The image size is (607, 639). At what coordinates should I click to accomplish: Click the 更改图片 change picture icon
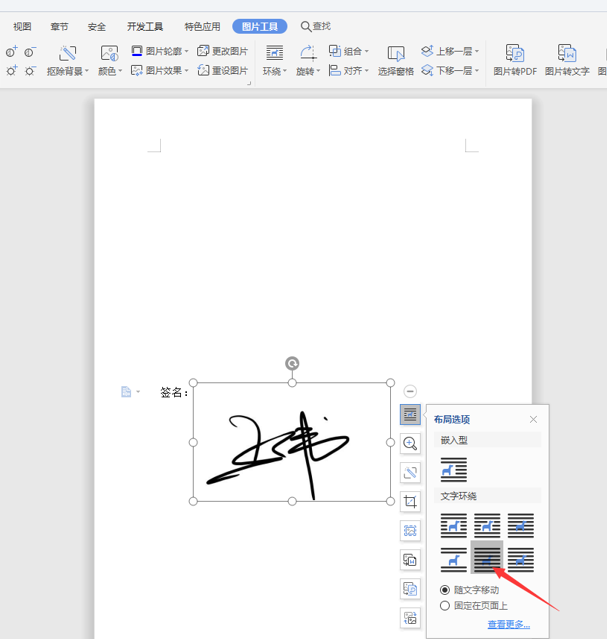coord(203,51)
